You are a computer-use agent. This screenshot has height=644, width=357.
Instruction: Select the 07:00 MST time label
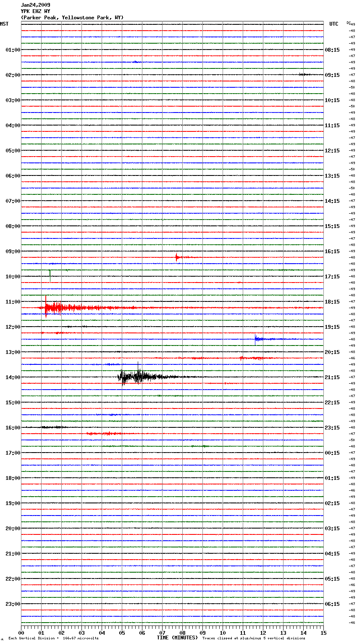13,201
